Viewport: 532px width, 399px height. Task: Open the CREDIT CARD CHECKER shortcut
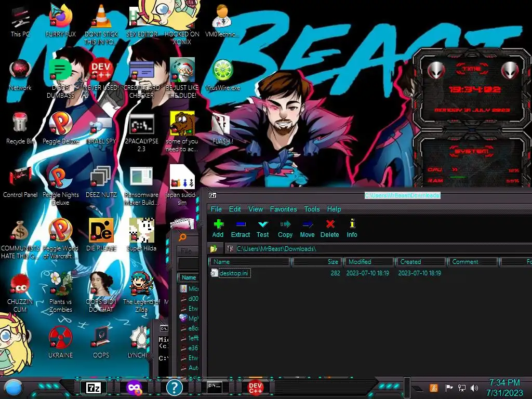141,79
